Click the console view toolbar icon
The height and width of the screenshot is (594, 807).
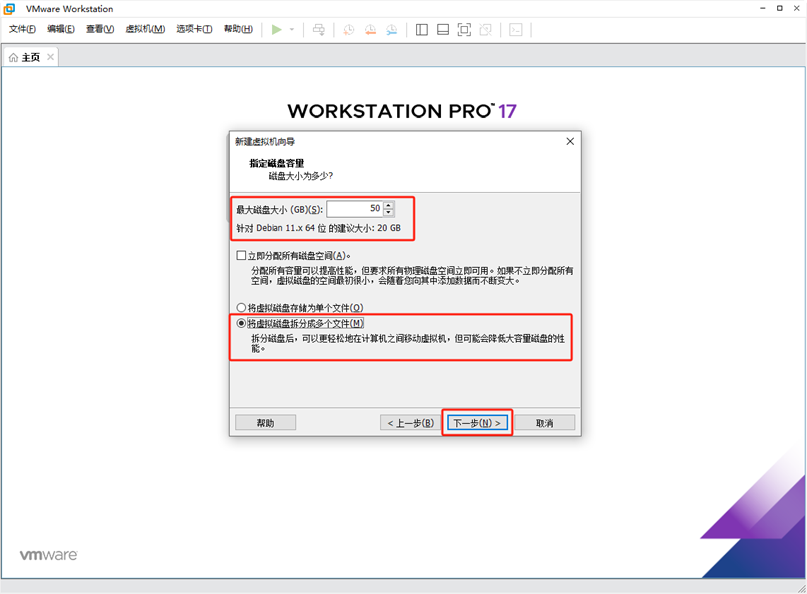pyautogui.click(x=515, y=29)
